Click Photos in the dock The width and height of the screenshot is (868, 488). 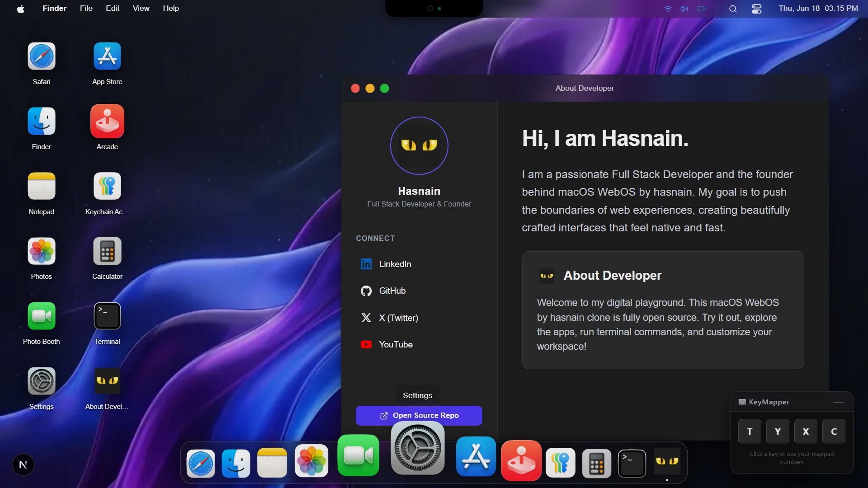click(311, 461)
